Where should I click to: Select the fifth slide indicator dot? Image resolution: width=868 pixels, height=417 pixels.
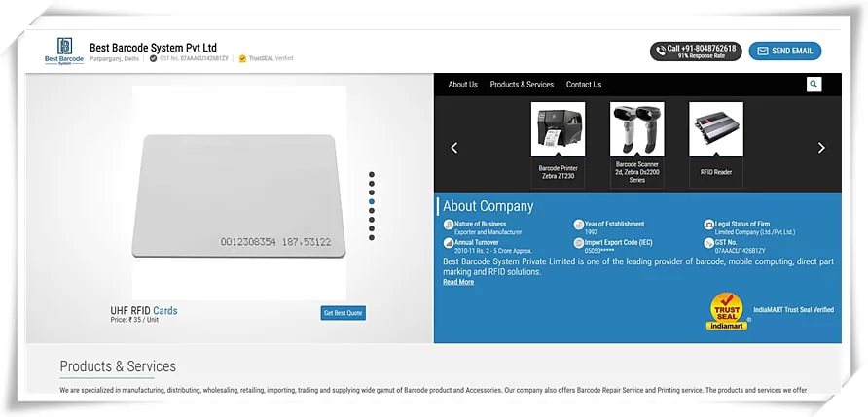pyautogui.click(x=372, y=211)
